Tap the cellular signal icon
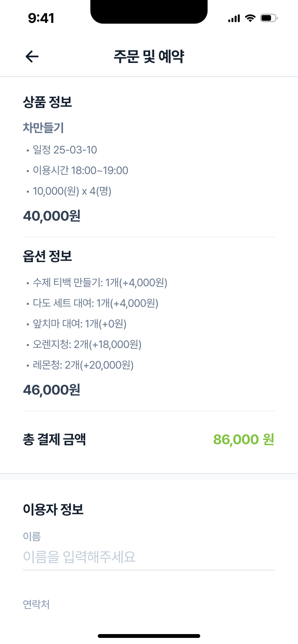 click(234, 18)
